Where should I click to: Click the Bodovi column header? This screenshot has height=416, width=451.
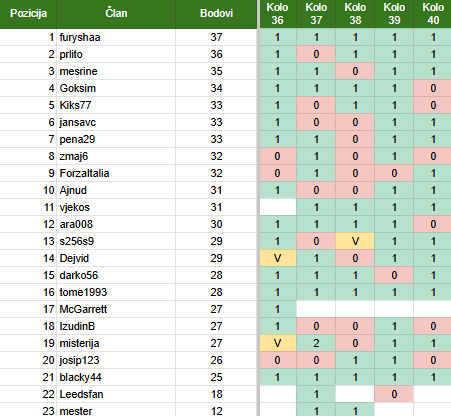click(216, 14)
